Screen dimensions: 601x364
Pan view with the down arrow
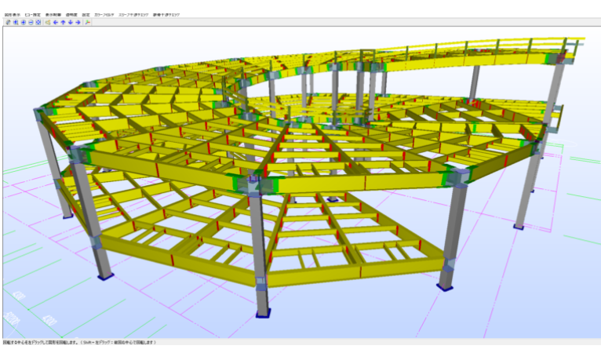point(71,23)
